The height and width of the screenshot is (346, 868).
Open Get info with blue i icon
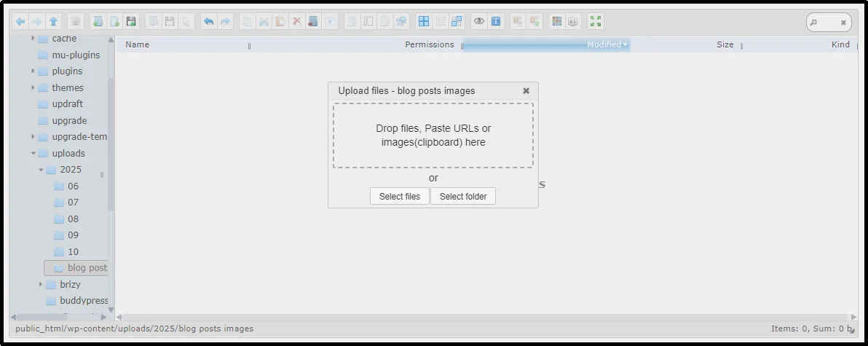[495, 22]
